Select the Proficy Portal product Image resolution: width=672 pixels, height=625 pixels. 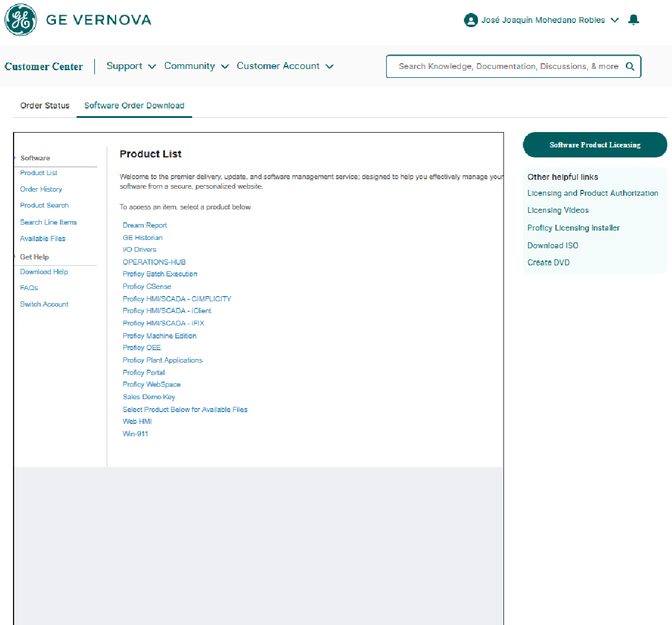tap(144, 373)
